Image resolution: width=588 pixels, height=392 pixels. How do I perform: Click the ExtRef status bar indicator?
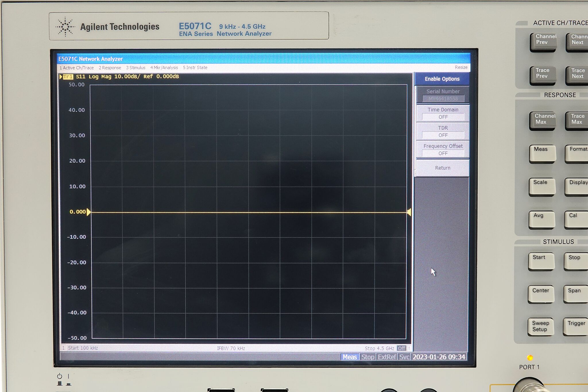tap(387, 357)
